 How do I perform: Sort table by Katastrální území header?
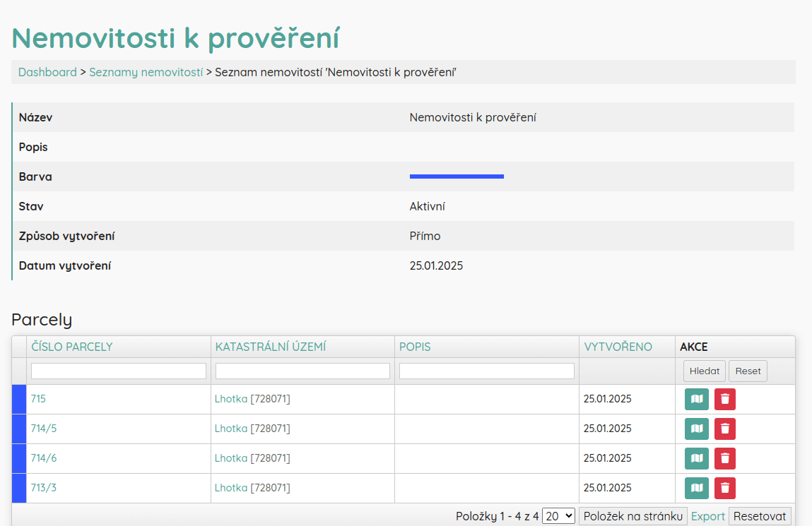pyautogui.click(x=270, y=347)
